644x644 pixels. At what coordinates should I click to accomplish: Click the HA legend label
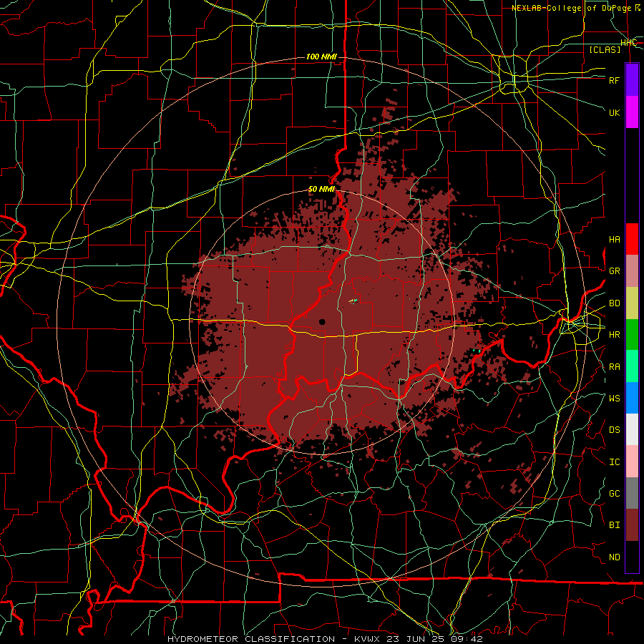point(614,239)
